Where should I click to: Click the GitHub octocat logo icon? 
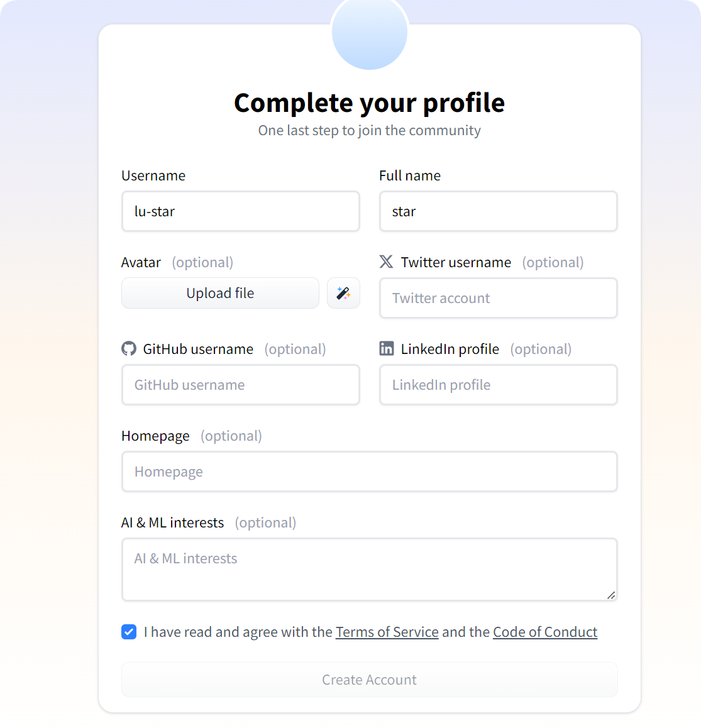click(x=129, y=349)
